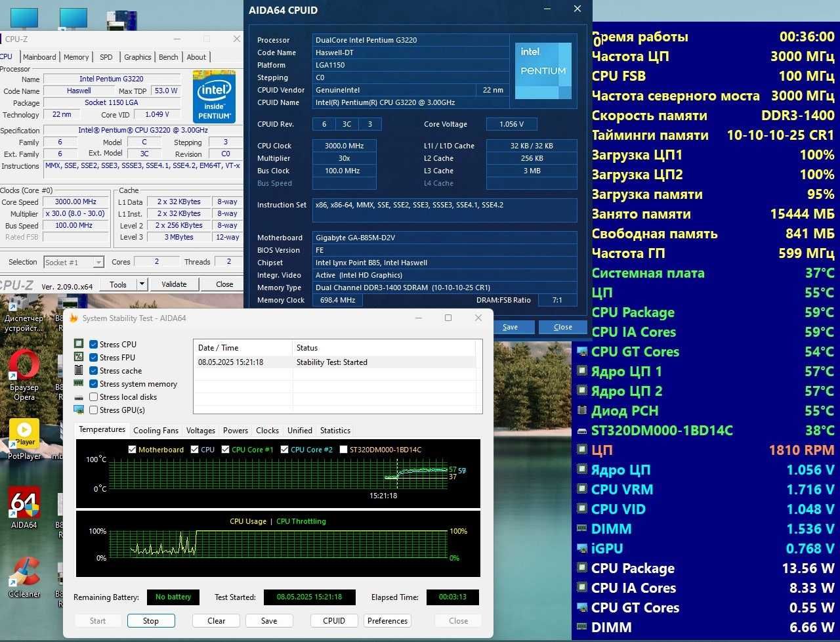Open the Tools dropdown arrow in CPU-Z

(x=142, y=284)
